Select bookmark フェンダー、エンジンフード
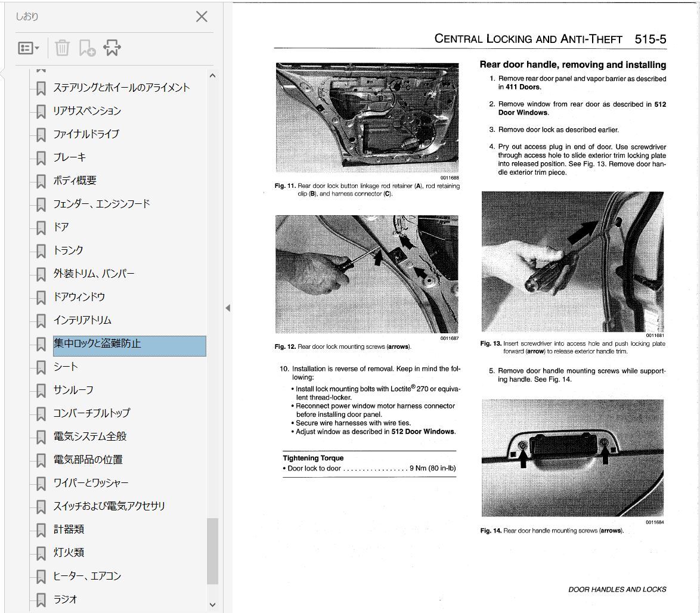The width and height of the screenshot is (700, 613). point(101,203)
